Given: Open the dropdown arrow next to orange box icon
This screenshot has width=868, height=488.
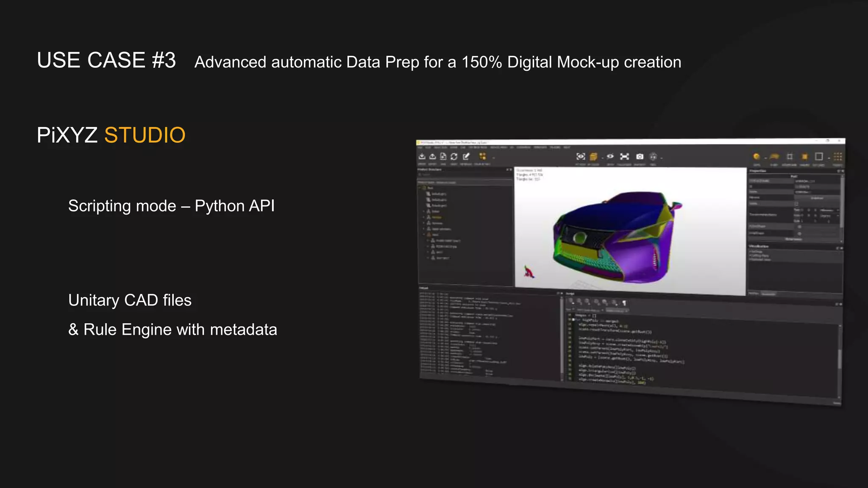Looking at the screenshot, I should coord(602,158).
